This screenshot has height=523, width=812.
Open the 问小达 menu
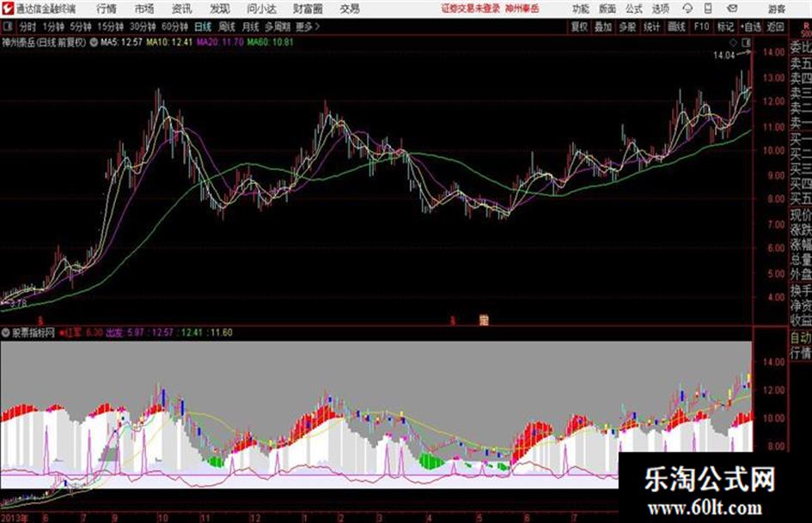[261, 9]
